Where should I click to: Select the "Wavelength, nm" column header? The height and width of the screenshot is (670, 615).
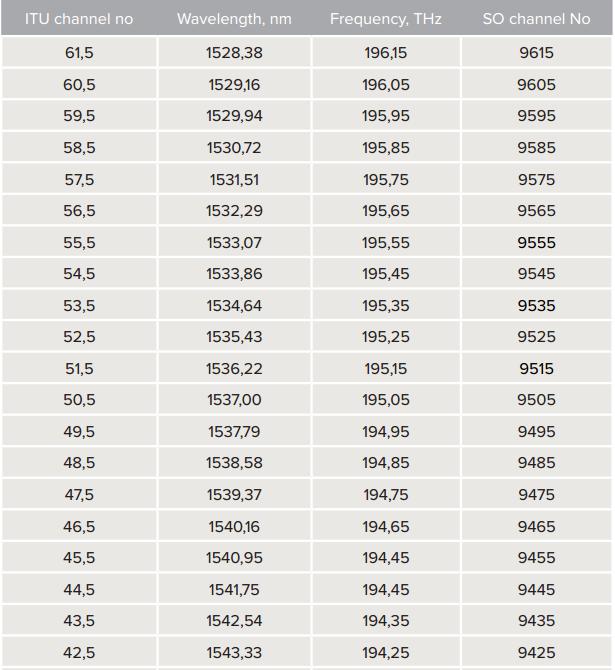(x=234, y=19)
